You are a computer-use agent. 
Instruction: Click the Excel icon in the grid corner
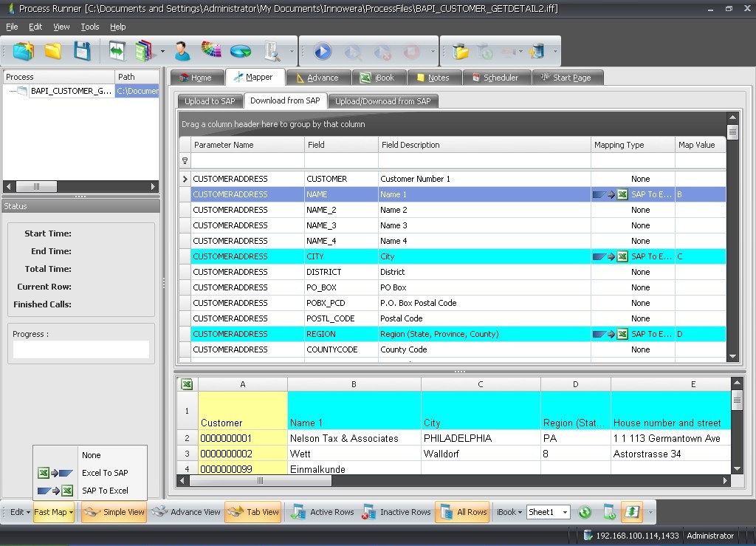188,384
